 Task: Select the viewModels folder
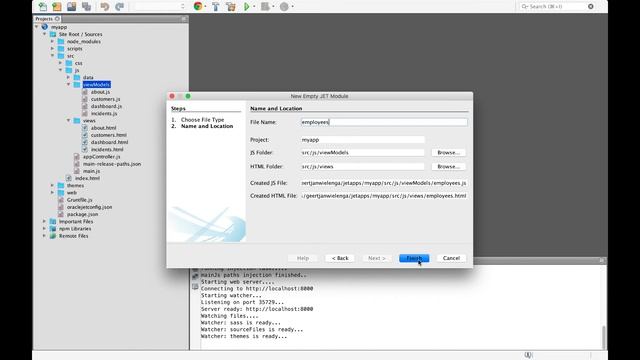96,84
